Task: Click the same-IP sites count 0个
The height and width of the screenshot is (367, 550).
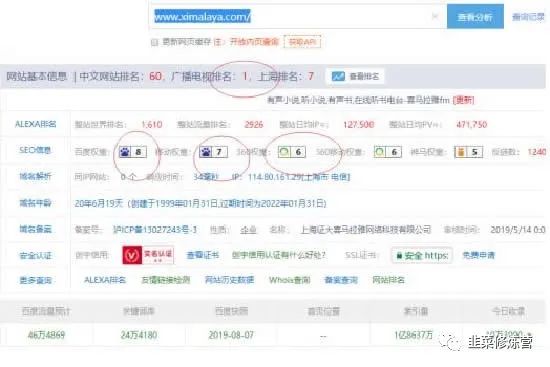Action: (128, 177)
